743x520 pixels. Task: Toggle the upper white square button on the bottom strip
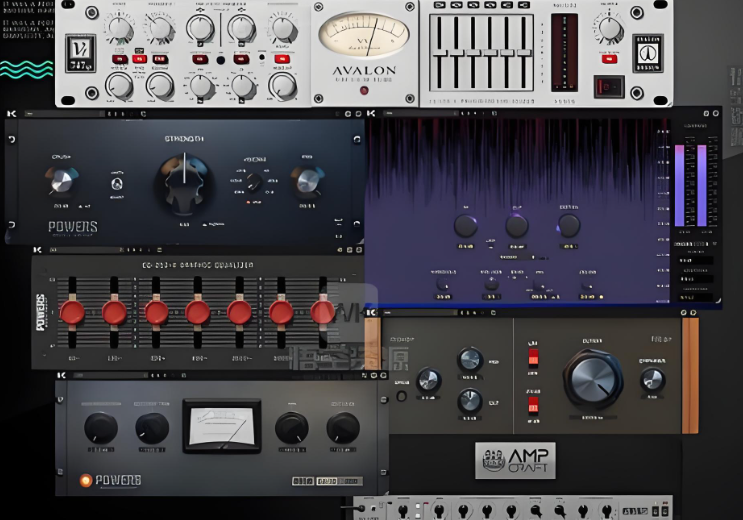[417, 507]
